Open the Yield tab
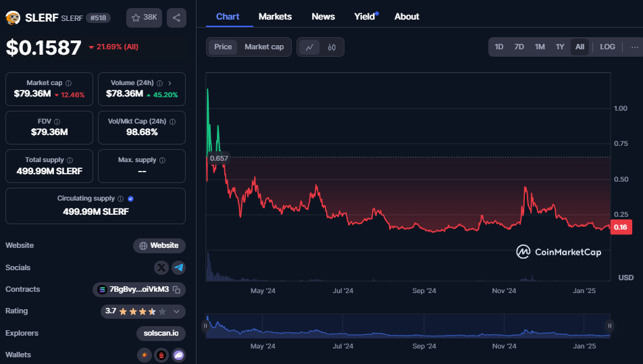This screenshot has height=364, width=643. (x=365, y=17)
